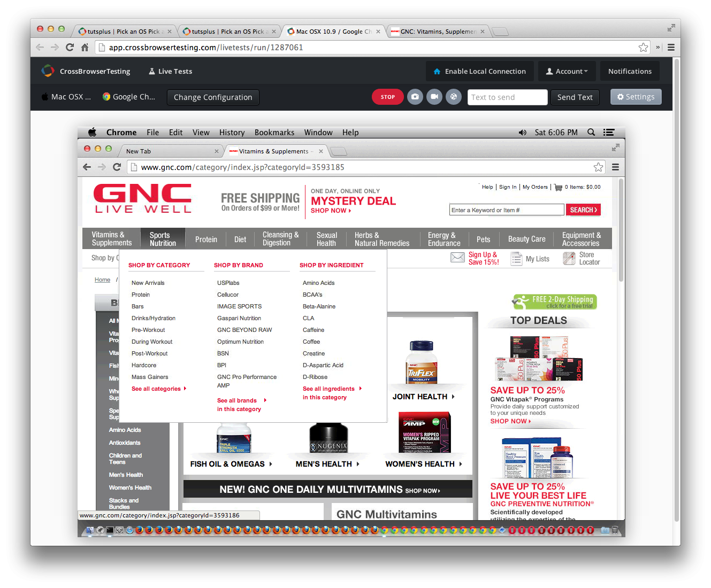This screenshot has height=588, width=711.
Task: Open the outer Chrome hamburger menu
Action: click(671, 47)
